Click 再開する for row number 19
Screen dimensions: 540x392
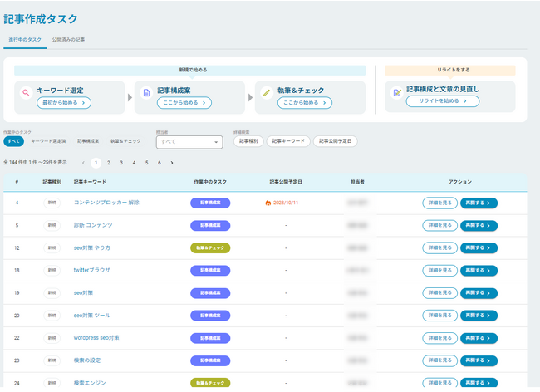(x=479, y=293)
